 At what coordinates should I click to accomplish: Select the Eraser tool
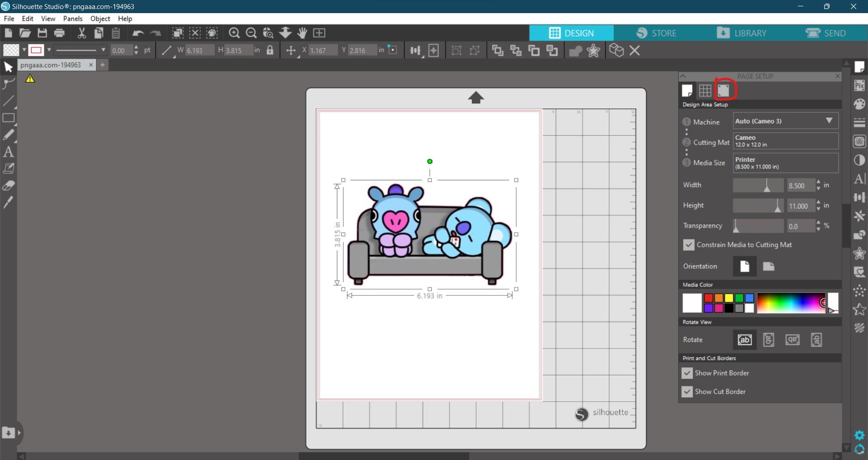9,186
